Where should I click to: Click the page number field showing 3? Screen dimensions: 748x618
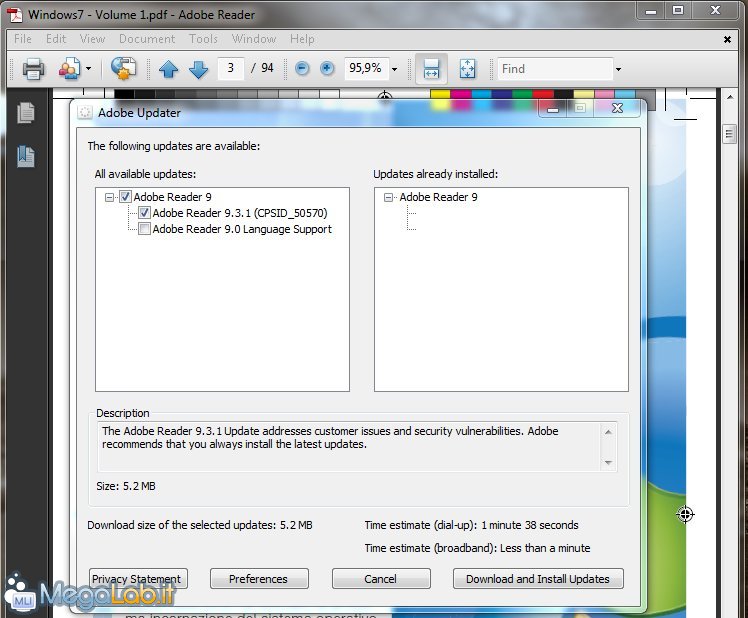[x=230, y=68]
